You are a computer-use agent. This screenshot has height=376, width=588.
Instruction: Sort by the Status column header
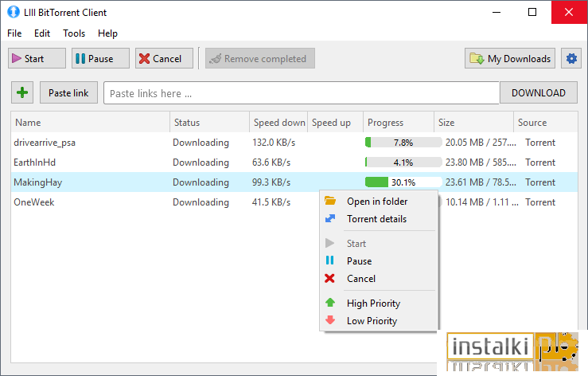[x=209, y=123]
